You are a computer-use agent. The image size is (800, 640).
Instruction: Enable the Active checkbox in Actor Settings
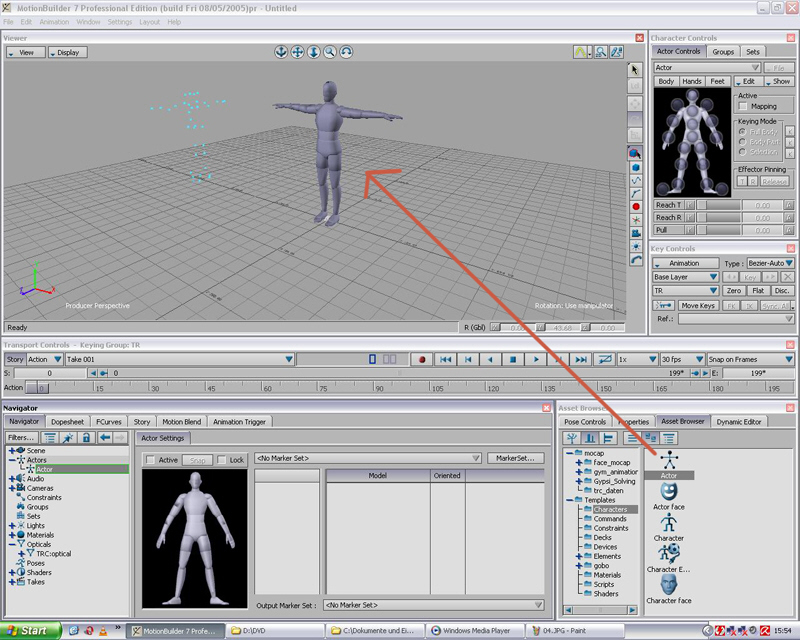click(150, 460)
